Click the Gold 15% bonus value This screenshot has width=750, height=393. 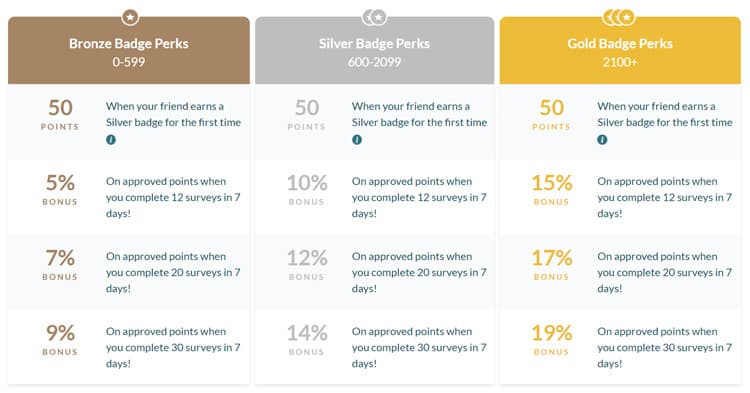tap(552, 183)
